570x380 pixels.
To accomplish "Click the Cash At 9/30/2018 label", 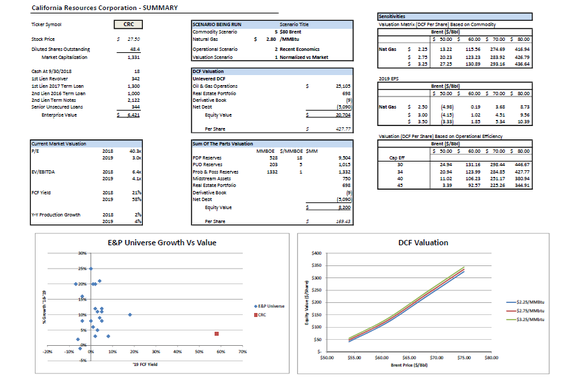I will click(51, 71).
